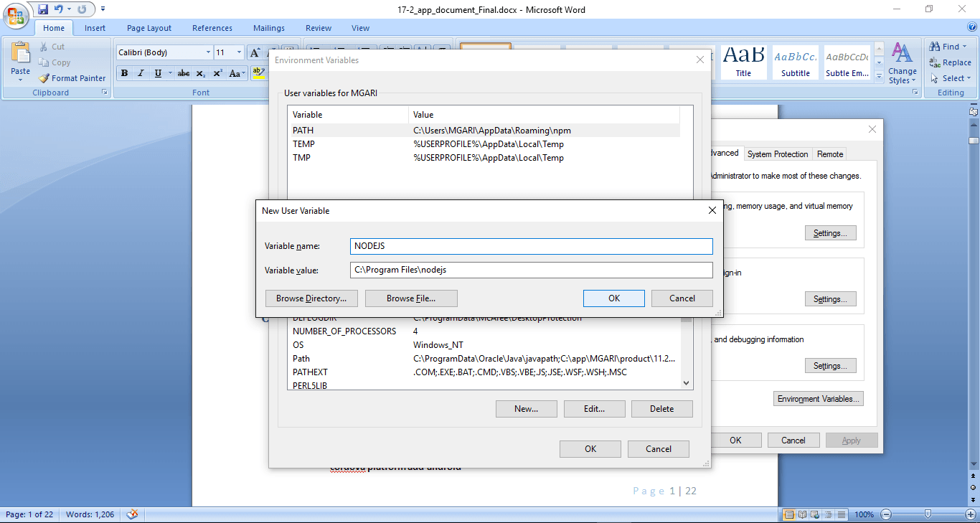Grow the font size

tap(255, 52)
